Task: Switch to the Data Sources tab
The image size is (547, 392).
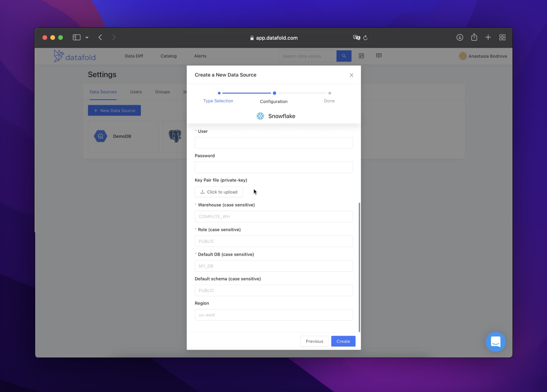Action: 103,92
